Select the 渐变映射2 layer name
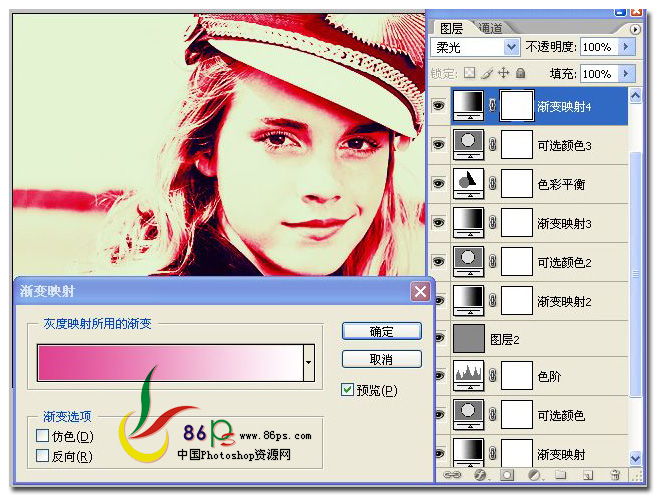 [x=564, y=301]
